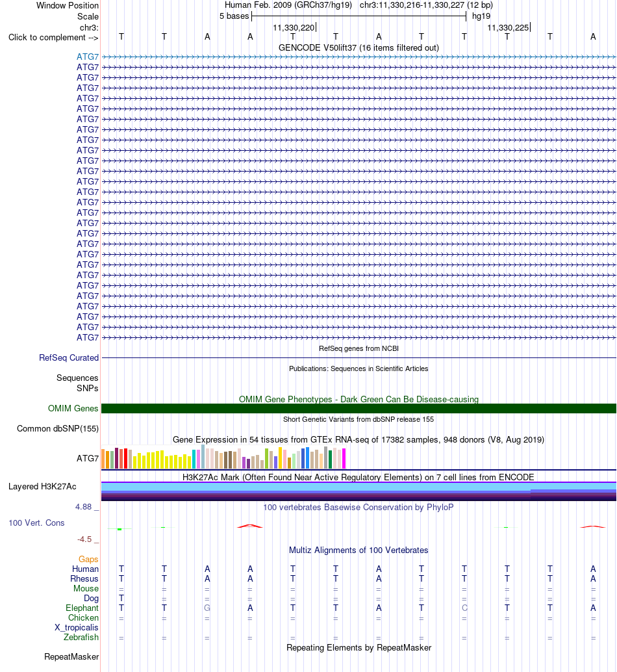Image resolution: width=617 pixels, height=672 pixels.
Task: Click 'Click to complement -->' to flip bases
Action: pyautogui.click(x=53, y=38)
